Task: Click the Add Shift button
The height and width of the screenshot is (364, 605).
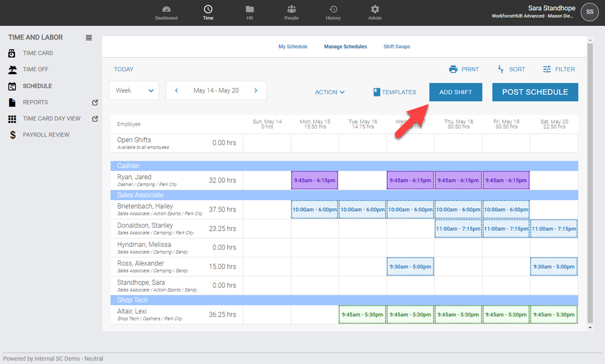Action: click(x=455, y=92)
